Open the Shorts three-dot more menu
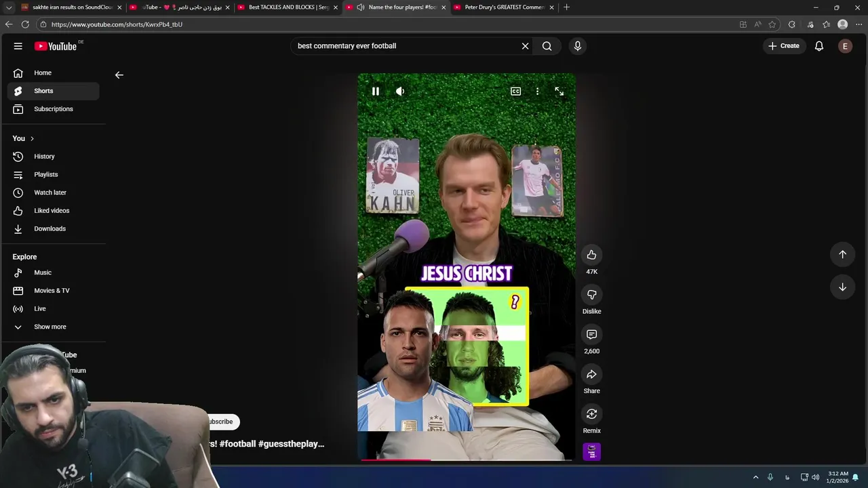Viewport: 868px width, 488px height. [538, 91]
